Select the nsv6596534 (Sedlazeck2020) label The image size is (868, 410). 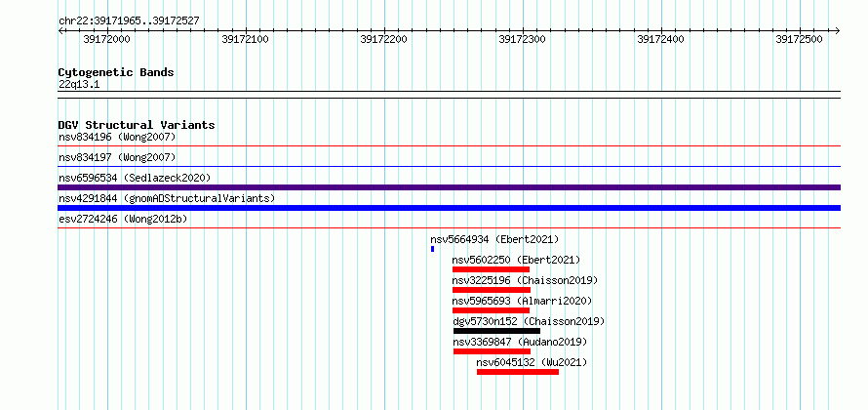coord(135,178)
